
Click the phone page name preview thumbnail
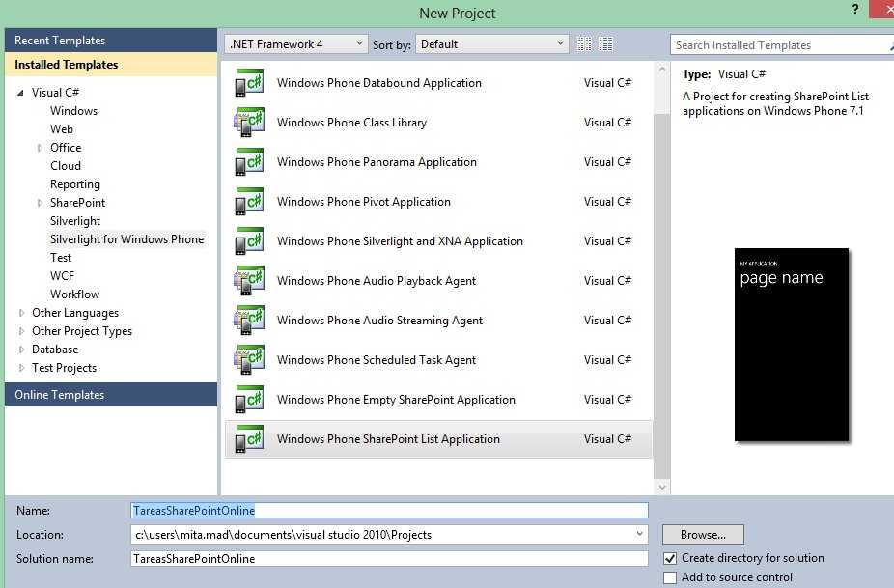[x=792, y=345]
